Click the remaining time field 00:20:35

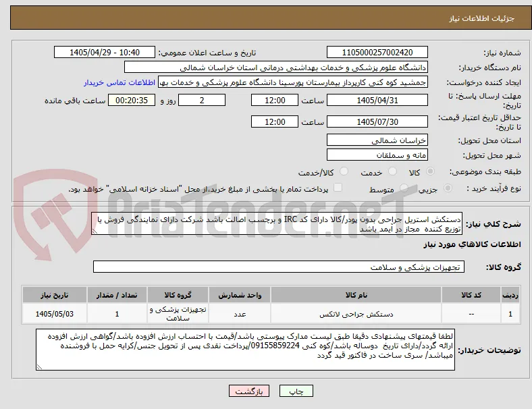(x=132, y=100)
